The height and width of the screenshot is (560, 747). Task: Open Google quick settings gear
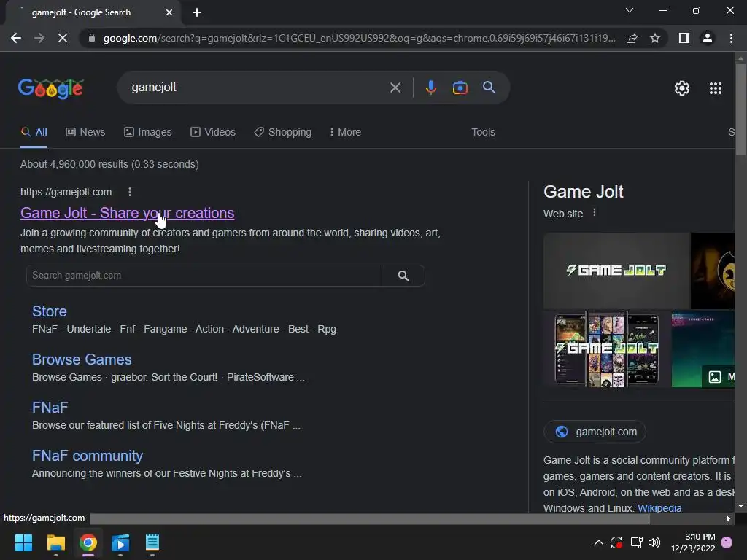tap(682, 88)
